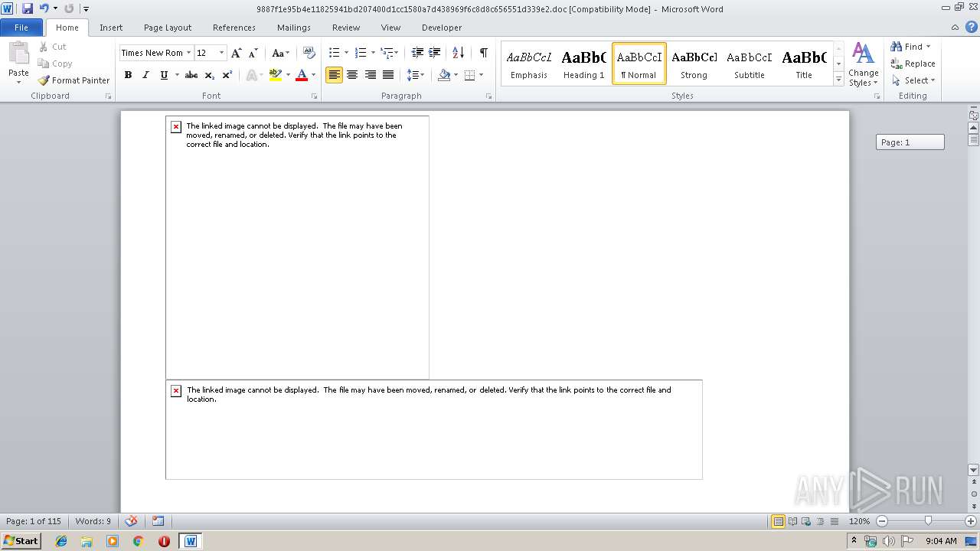980x551 pixels.
Task: Click the zoom slider handle
Action: click(928, 521)
